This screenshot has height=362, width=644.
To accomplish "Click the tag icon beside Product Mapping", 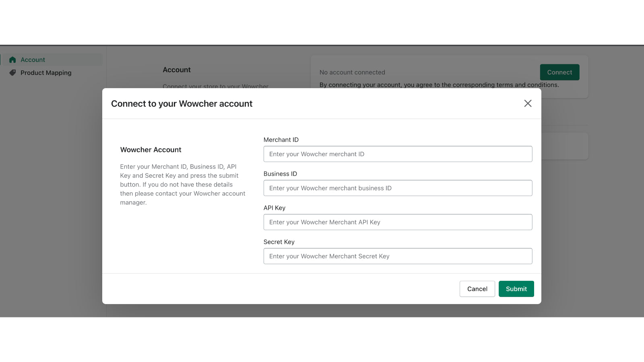I will pyautogui.click(x=12, y=73).
